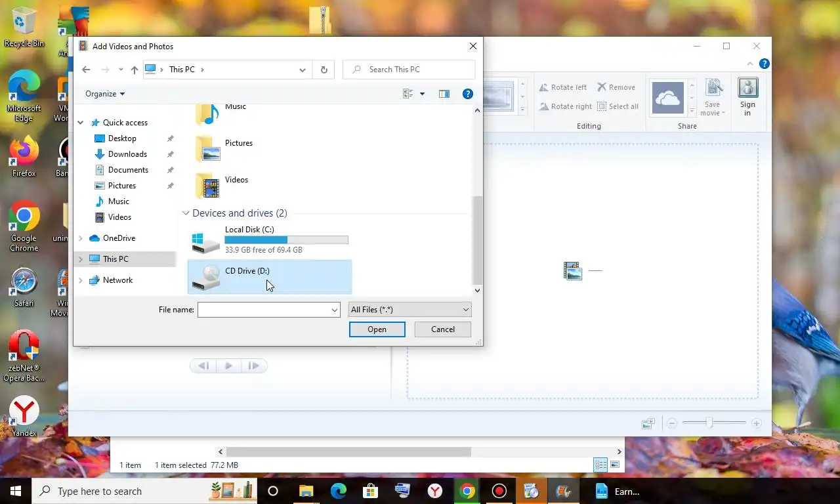Image resolution: width=840 pixels, height=504 pixels.
Task: Click Sign in in Movie Maker
Action: pyautogui.click(x=747, y=98)
